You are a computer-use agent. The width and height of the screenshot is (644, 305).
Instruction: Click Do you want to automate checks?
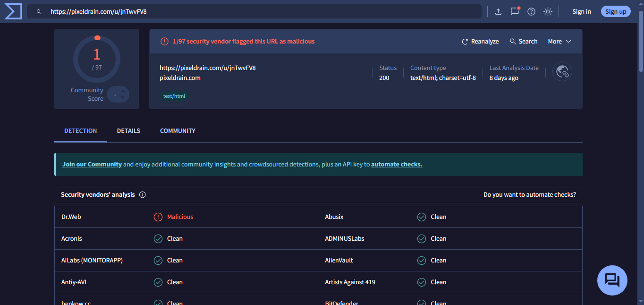pyautogui.click(x=530, y=195)
